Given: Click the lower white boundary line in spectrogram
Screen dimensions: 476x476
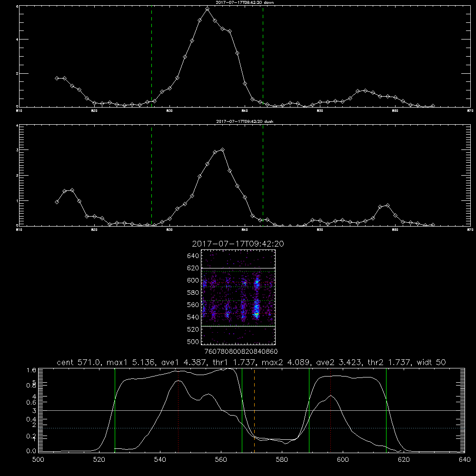Looking at the screenshot, I should 238,326.
